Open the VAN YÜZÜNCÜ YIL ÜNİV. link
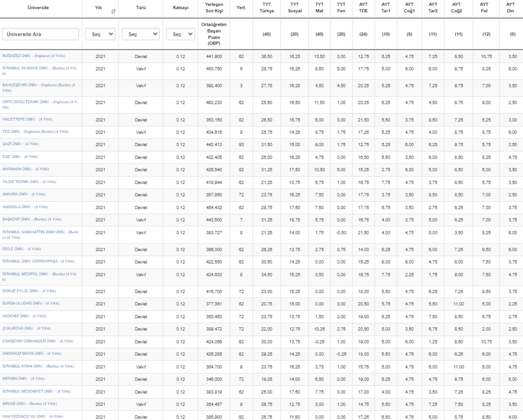Image resolution: width=523 pixels, height=420 pixels. (x=33, y=416)
